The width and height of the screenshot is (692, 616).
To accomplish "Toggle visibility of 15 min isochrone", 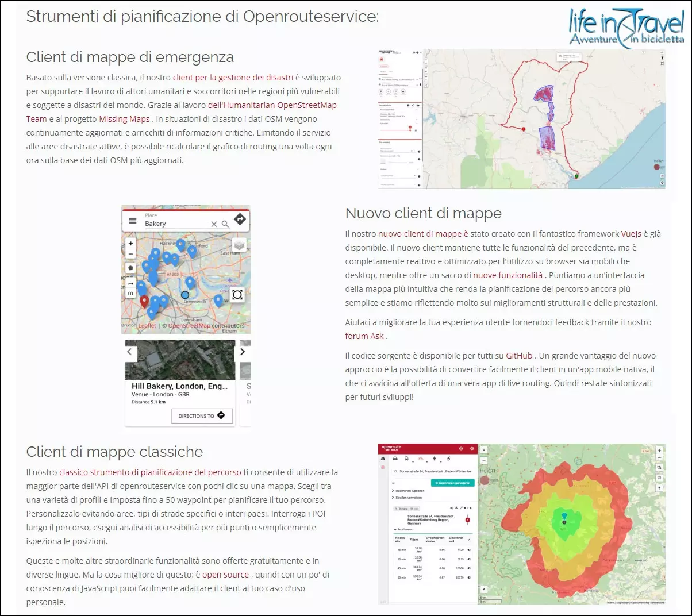I will tap(469, 550).
